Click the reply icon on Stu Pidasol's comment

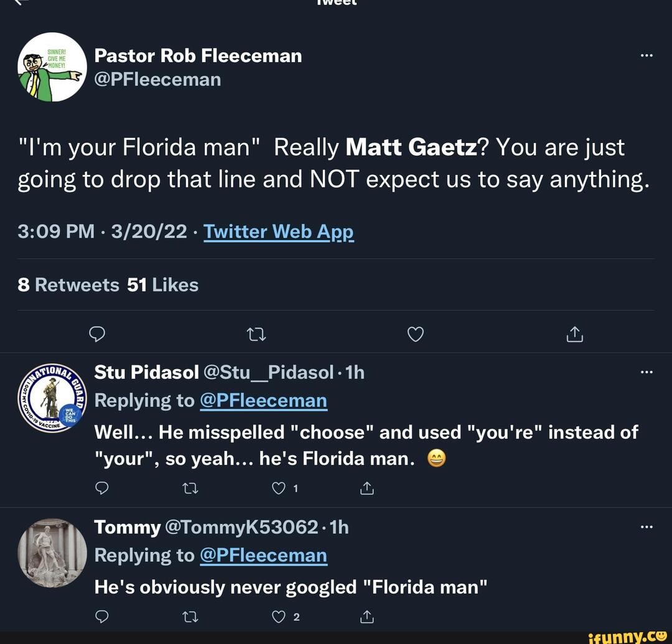(x=101, y=488)
